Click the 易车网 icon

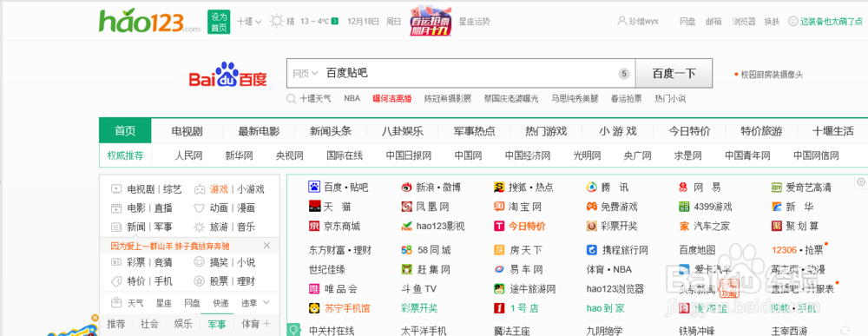(499, 269)
